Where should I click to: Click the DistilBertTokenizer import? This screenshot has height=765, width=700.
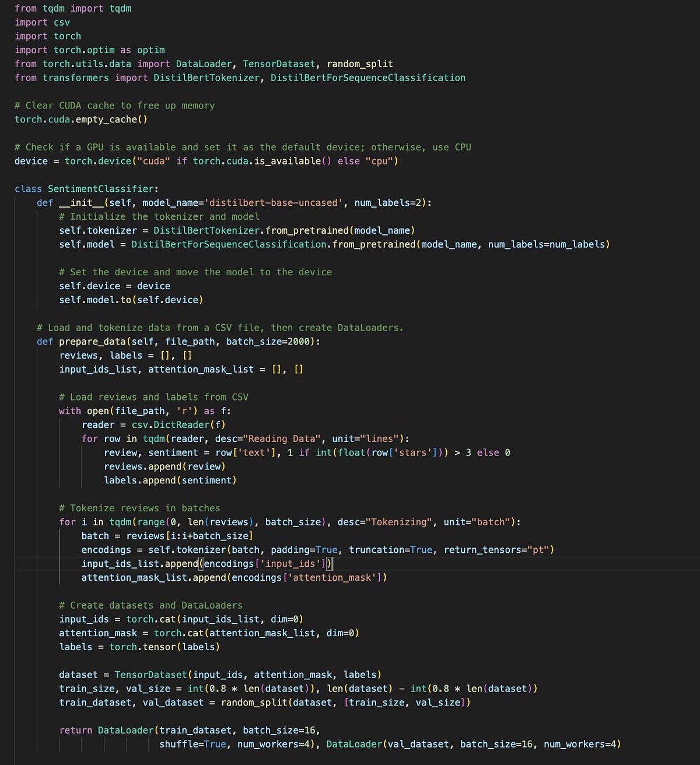pos(205,78)
